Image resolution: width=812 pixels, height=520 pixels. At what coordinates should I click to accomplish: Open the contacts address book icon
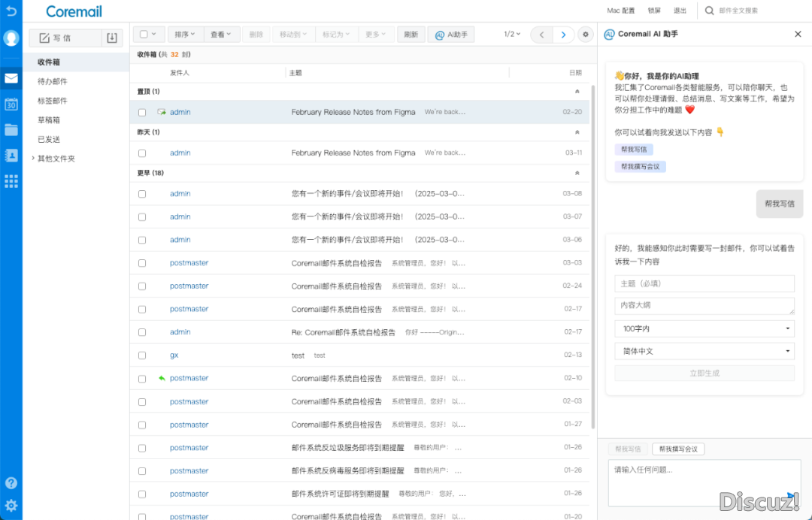point(11,156)
